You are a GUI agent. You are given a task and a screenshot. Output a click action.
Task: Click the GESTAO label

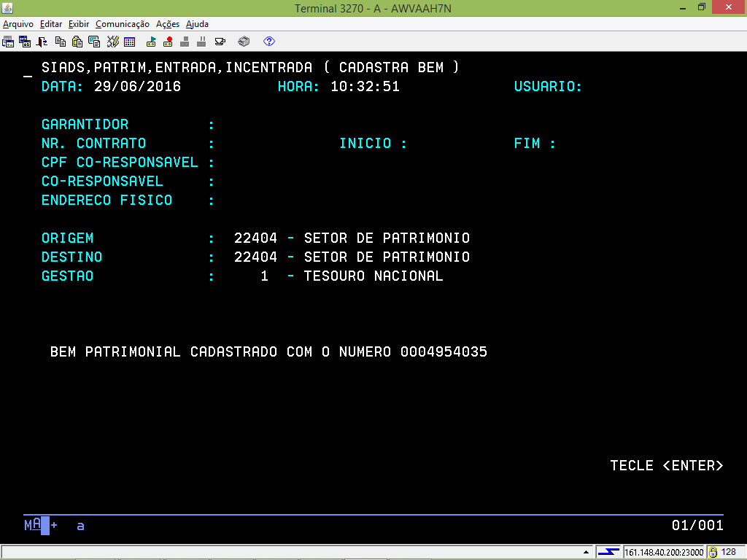[x=67, y=276]
